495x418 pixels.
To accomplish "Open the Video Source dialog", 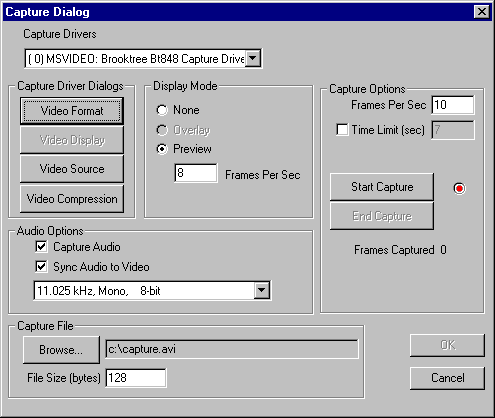I will [72, 169].
